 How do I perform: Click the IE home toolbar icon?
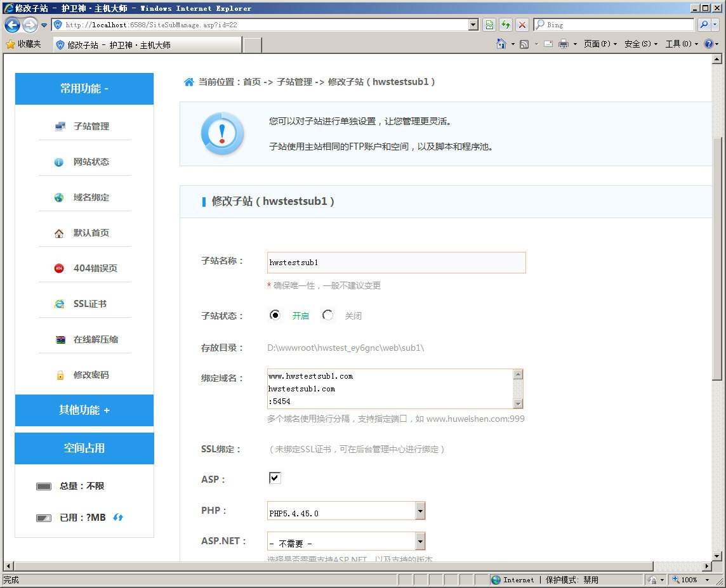(x=501, y=44)
